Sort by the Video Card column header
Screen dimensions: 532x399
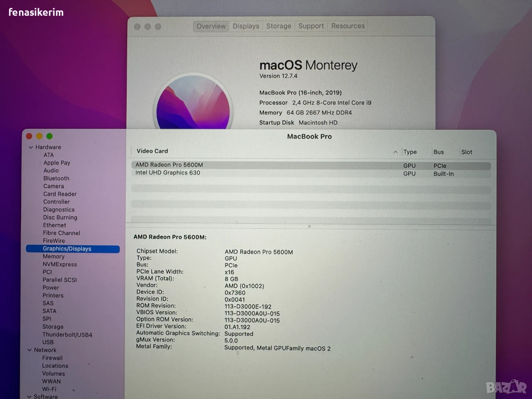point(152,151)
